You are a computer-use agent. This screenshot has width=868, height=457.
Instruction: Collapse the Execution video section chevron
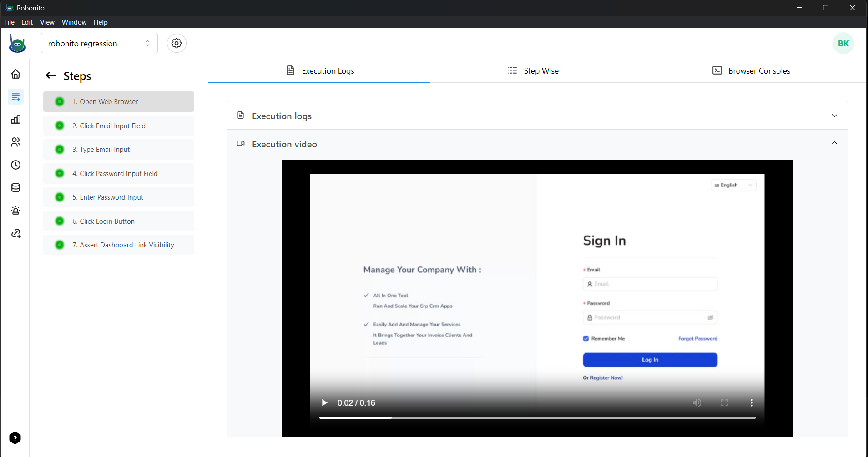point(834,143)
